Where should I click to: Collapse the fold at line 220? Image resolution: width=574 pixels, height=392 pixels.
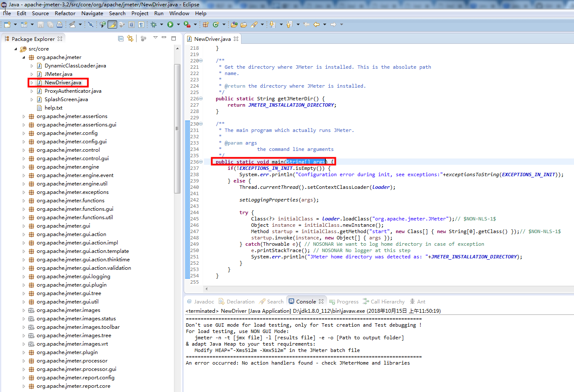201,61
